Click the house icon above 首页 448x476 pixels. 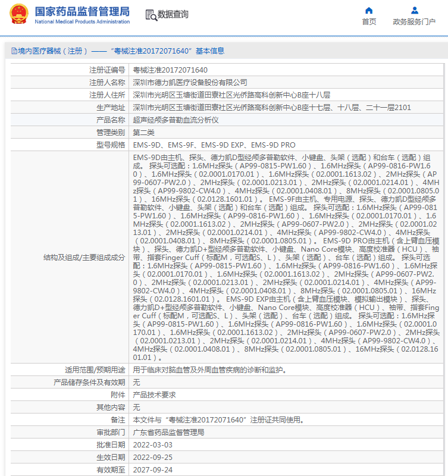point(369,10)
